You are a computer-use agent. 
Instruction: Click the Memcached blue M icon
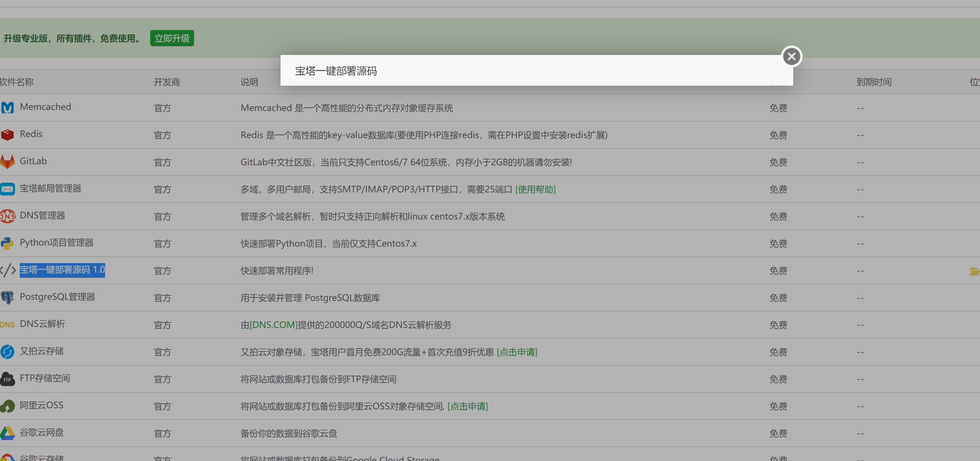tap(7, 108)
